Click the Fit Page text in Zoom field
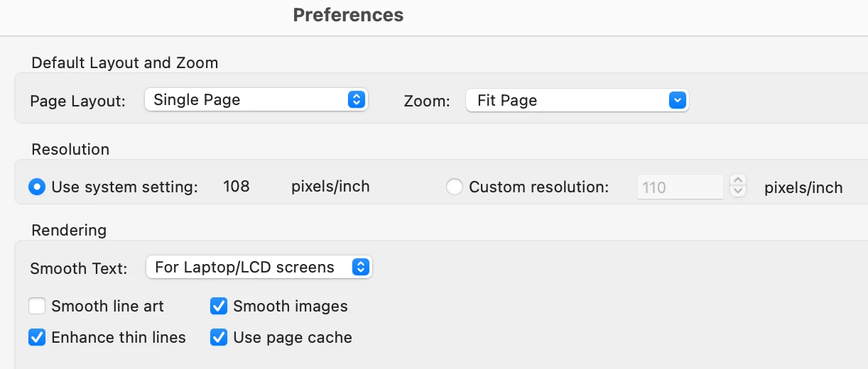 click(507, 101)
